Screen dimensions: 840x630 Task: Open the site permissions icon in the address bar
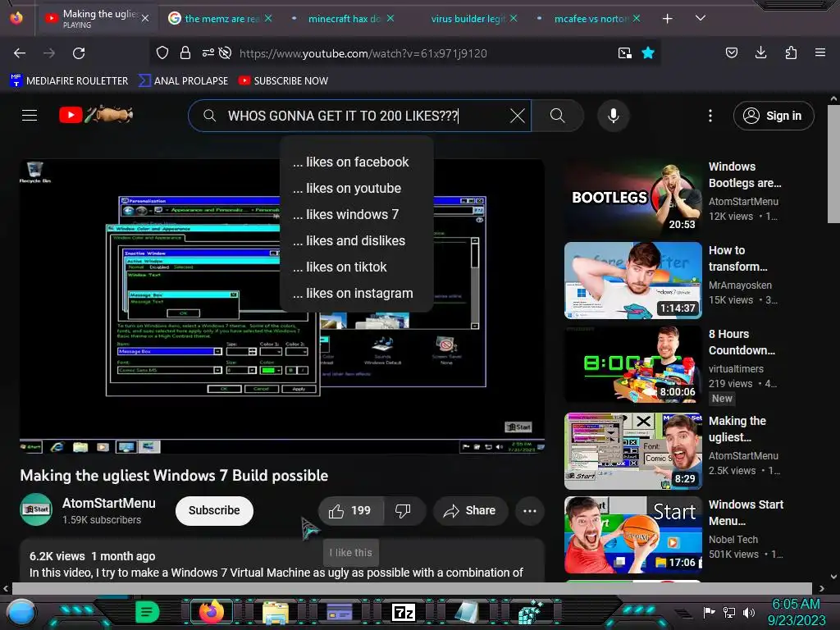point(208,53)
